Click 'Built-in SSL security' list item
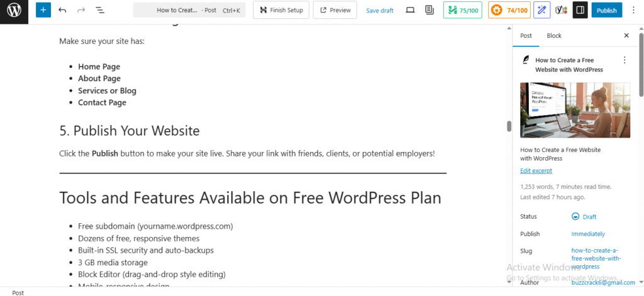The height and width of the screenshot is (296, 644). (x=146, y=250)
